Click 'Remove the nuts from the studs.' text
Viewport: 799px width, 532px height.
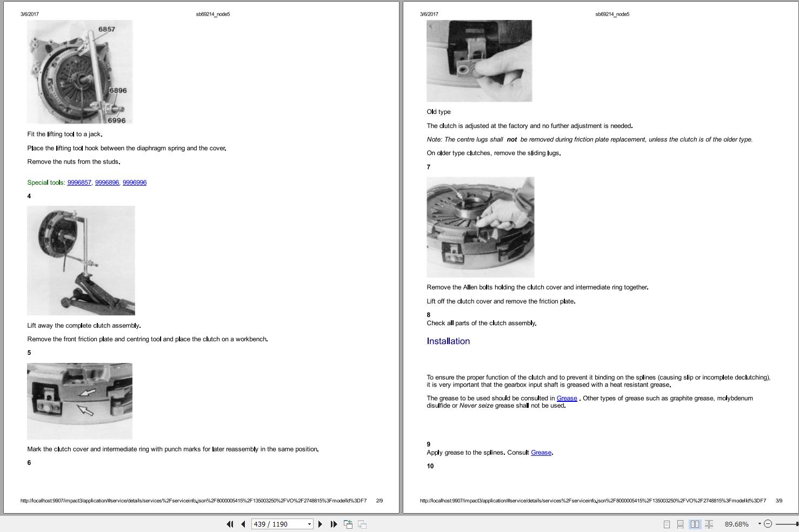coord(74,162)
